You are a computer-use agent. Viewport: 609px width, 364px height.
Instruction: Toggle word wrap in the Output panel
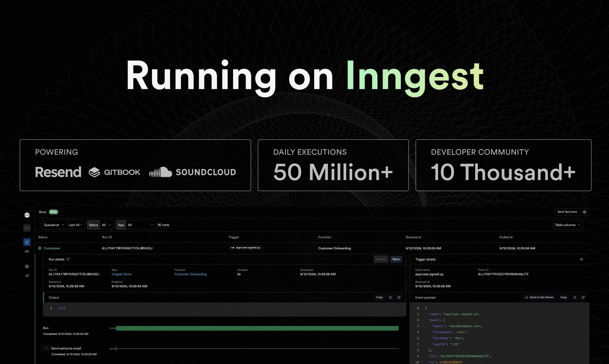(x=390, y=297)
